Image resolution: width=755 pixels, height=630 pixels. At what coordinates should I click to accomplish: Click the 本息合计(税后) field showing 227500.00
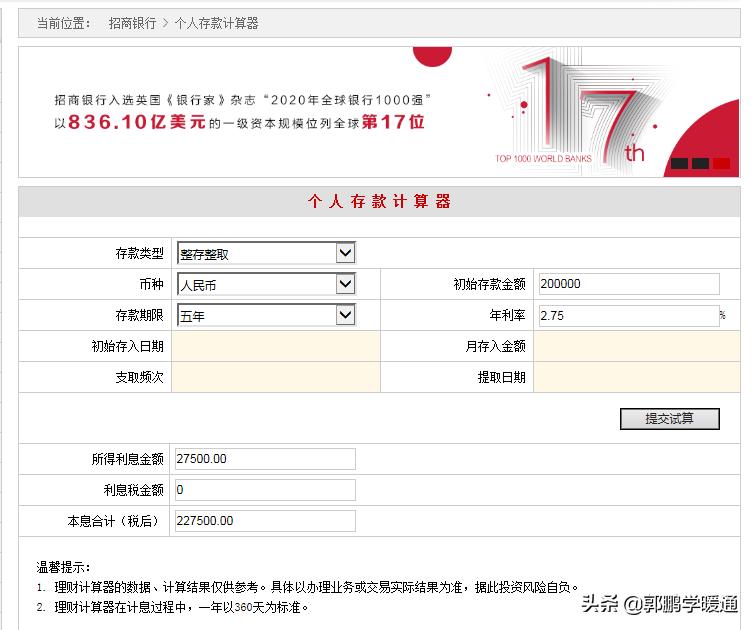click(x=265, y=521)
